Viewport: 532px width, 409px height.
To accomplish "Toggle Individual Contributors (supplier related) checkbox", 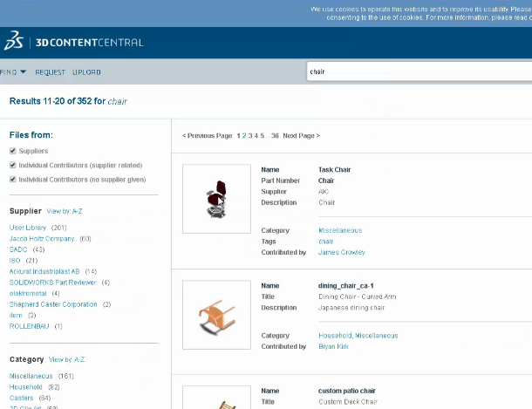I will 13,165.
